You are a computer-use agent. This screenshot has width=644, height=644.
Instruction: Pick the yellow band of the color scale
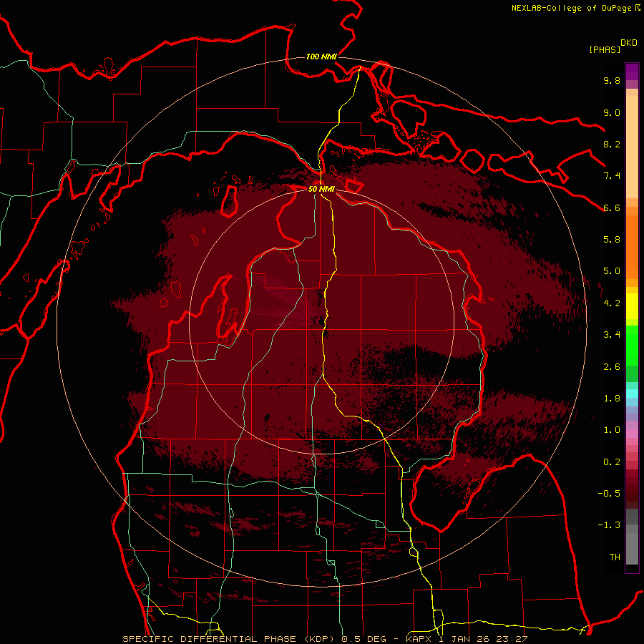(x=632, y=306)
